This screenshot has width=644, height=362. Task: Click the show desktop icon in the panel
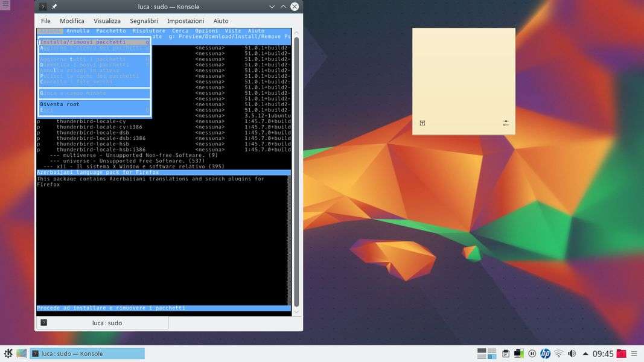tap(22, 354)
